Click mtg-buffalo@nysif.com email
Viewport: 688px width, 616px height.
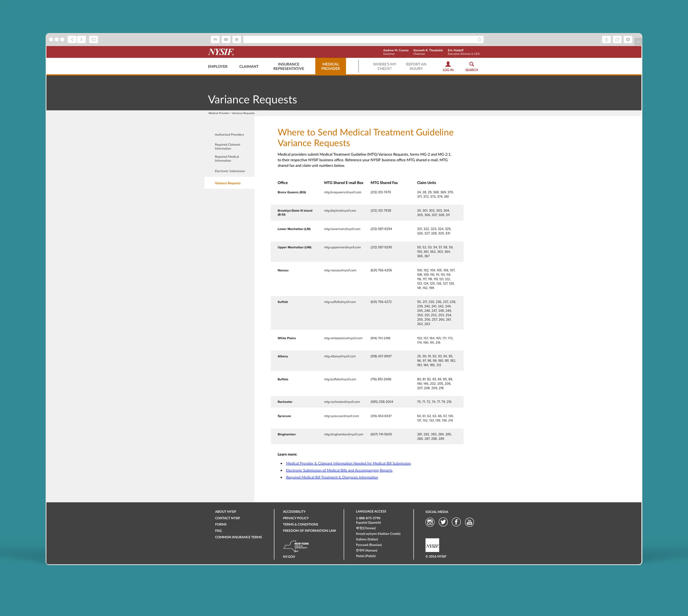[x=340, y=379]
